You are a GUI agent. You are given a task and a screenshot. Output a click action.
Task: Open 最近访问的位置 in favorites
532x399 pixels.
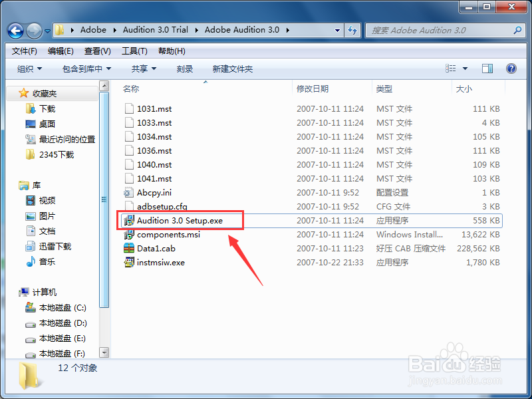tap(60, 139)
